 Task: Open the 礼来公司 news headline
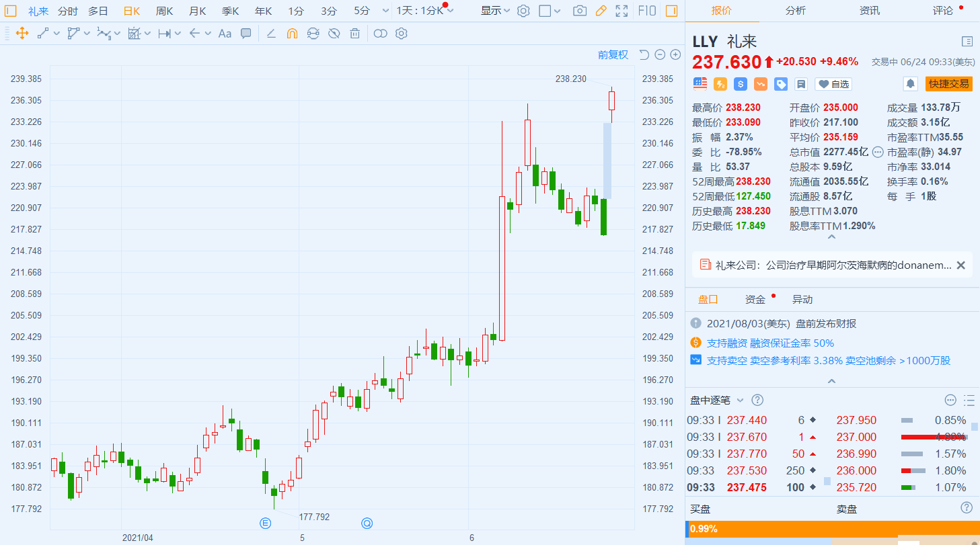pyautogui.click(x=833, y=265)
